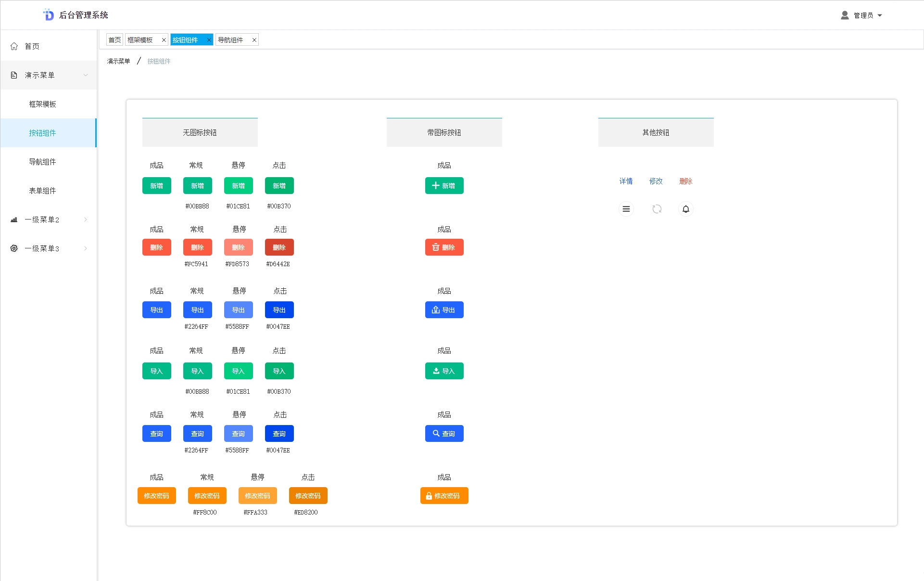The height and width of the screenshot is (581, 924).
Task: Click the 成品 修改密码 orange button
Action: 157,496
